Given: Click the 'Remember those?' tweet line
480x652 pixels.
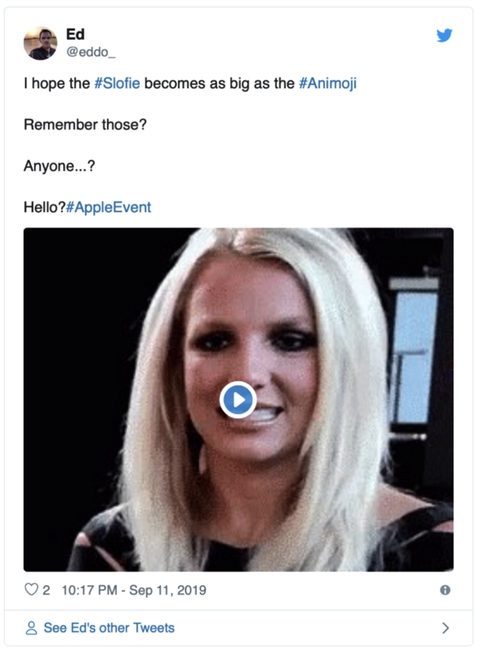Looking at the screenshot, I should (x=85, y=124).
